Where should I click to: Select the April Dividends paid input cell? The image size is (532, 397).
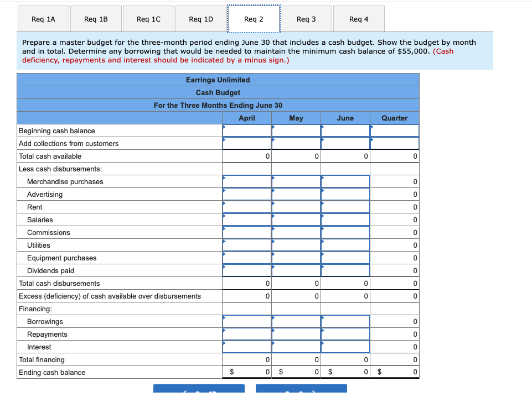(x=246, y=270)
